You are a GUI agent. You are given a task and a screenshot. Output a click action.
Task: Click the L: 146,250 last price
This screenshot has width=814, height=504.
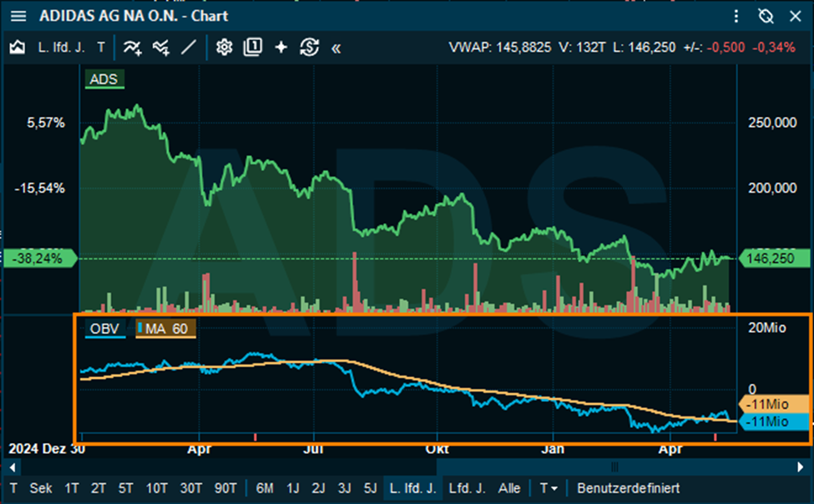645,48
